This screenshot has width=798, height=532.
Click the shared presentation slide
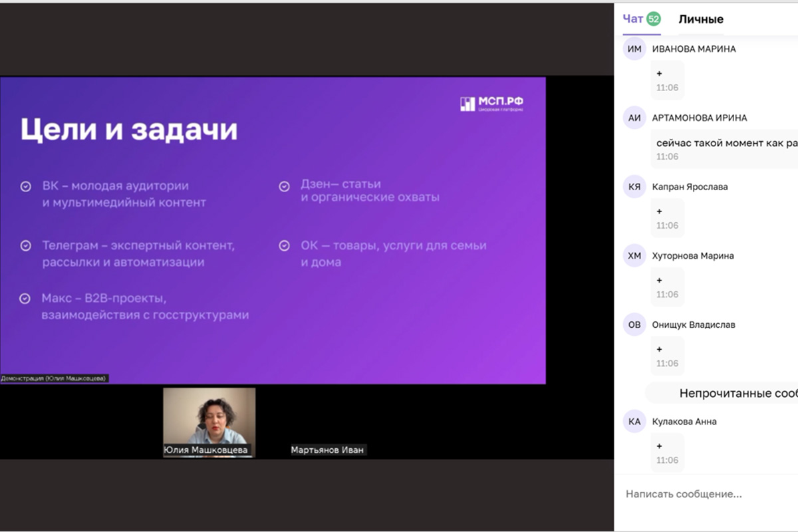pyautogui.click(x=273, y=230)
